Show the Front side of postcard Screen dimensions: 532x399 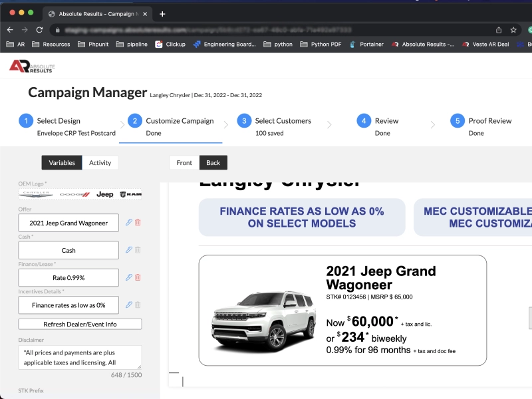click(184, 162)
